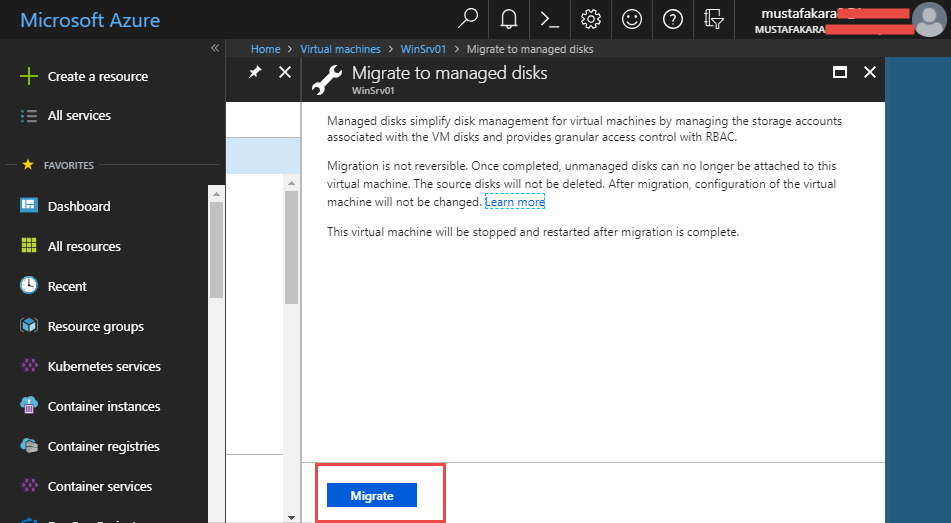Viewport: 951px width, 523px height.
Task: Click the All resources grid icon
Action: (x=29, y=245)
